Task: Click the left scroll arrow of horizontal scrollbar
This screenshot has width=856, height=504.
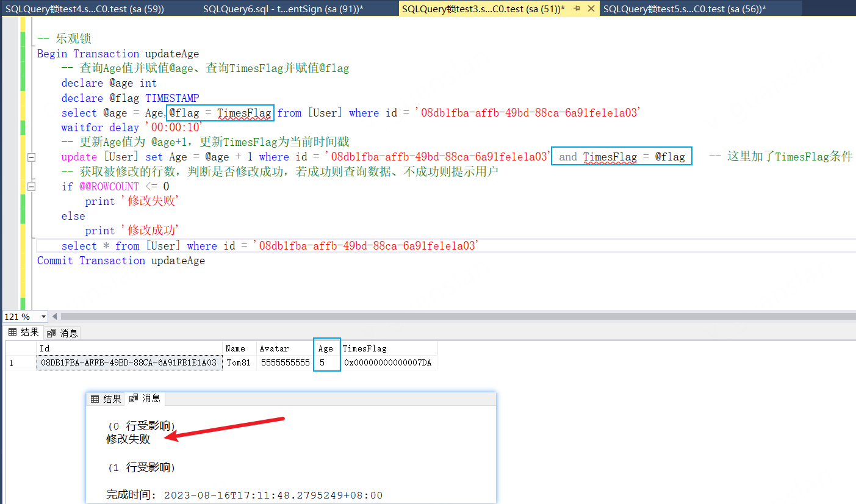Action: tap(55, 317)
